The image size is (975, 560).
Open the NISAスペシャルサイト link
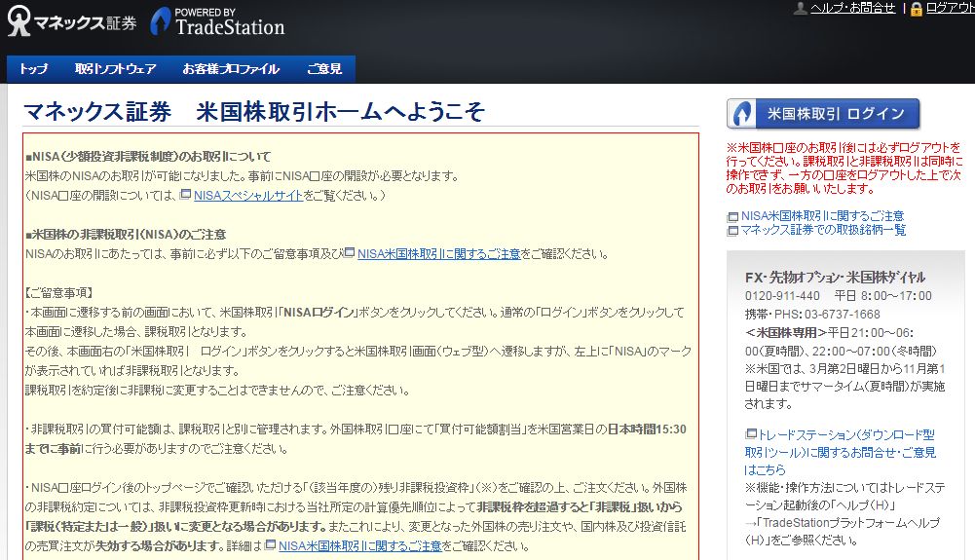point(248,195)
